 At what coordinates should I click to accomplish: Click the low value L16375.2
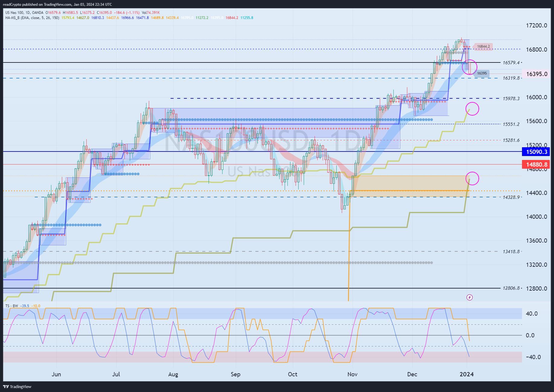[87, 13]
